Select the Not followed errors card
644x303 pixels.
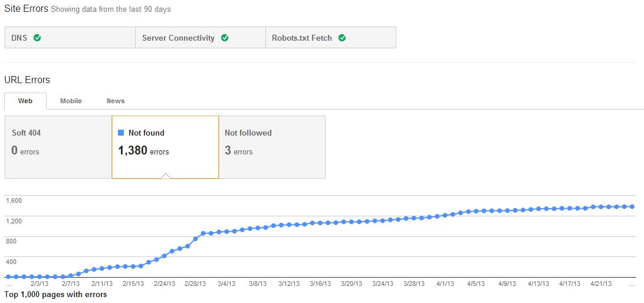pyautogui.click(x=271, y=147)
